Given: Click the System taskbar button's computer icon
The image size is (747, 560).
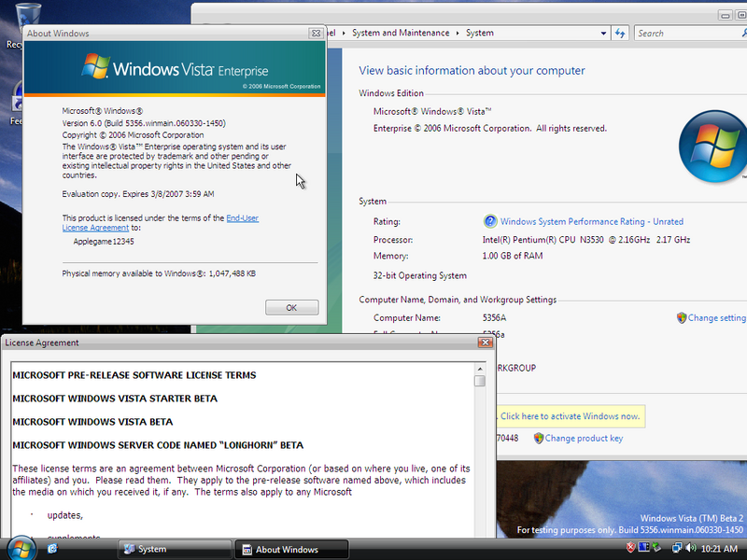Looking at the screenshot, I should [129, 549].
